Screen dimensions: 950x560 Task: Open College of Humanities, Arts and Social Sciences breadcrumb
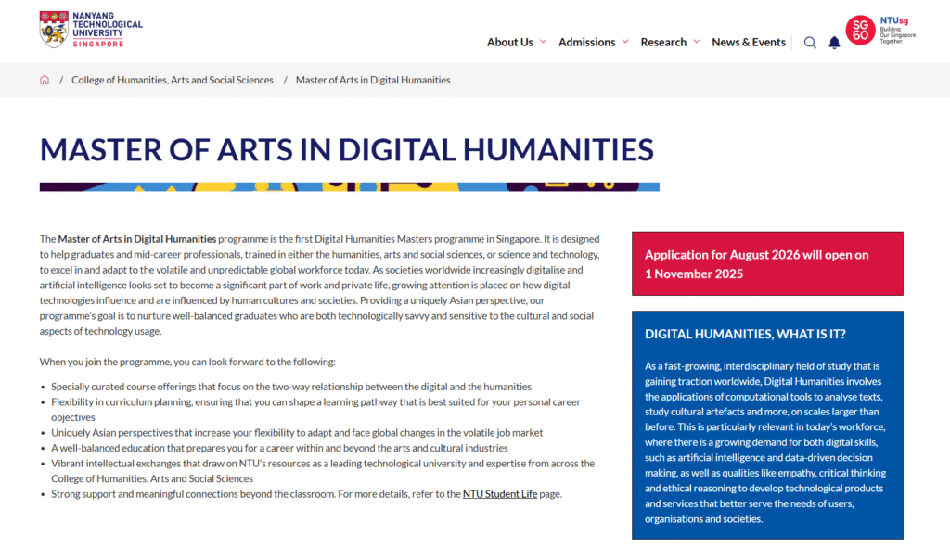pos(173,81)
